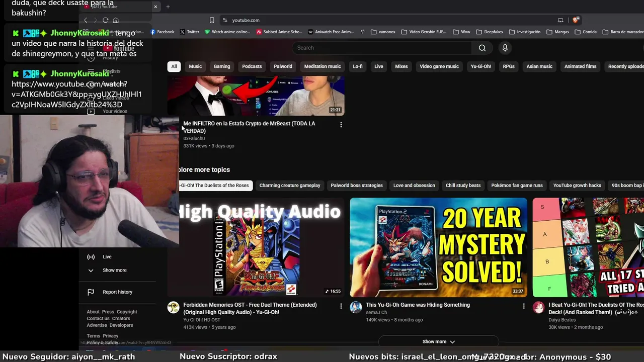
Task: Open 'This Yu-Gi-Oh Game was Hiding Something' title
Action: click(x=418, y=305)
